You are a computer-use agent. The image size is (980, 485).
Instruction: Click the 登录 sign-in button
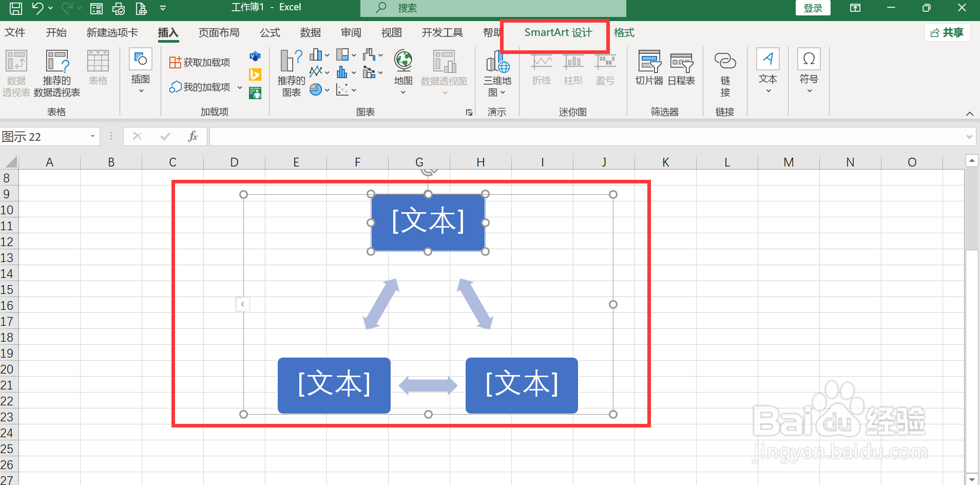813,8
